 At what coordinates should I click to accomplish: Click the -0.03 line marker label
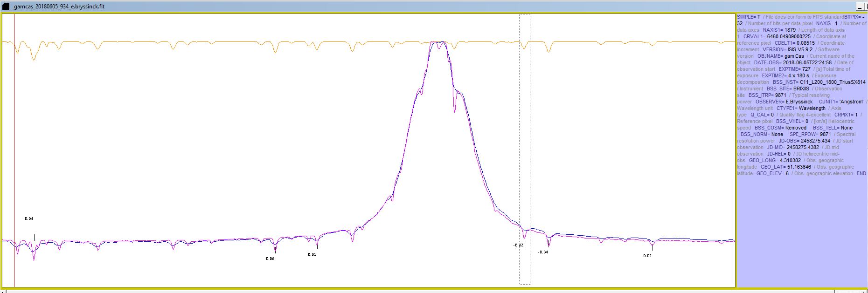coord(646,256)
